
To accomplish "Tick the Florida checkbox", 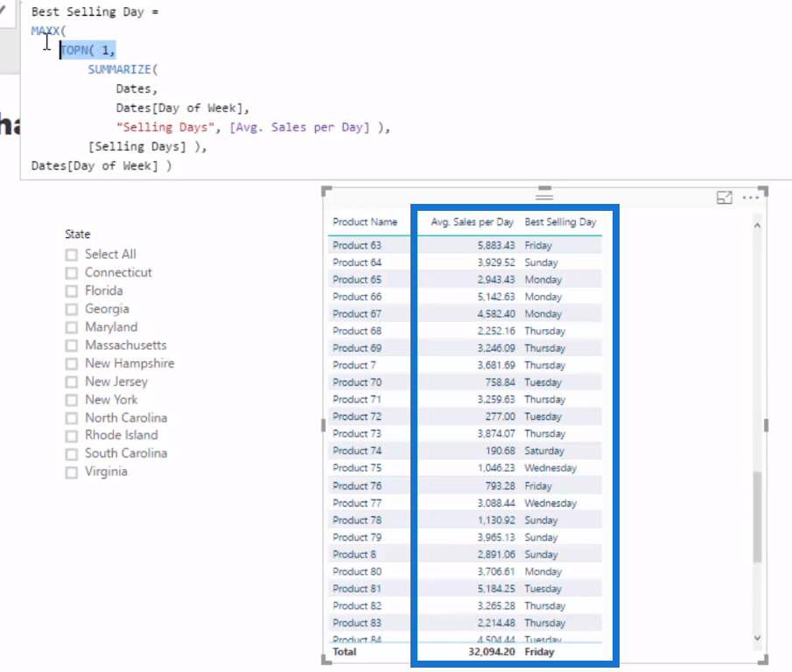I will point(71,291).
